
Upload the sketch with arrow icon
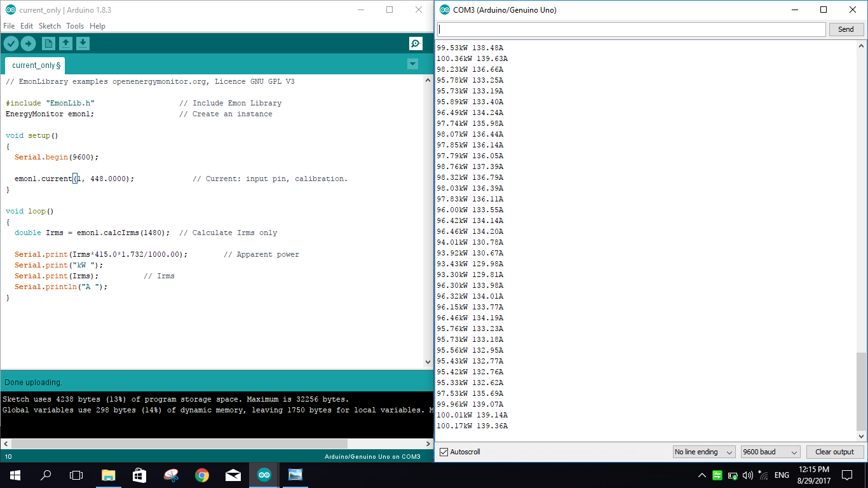29,43
